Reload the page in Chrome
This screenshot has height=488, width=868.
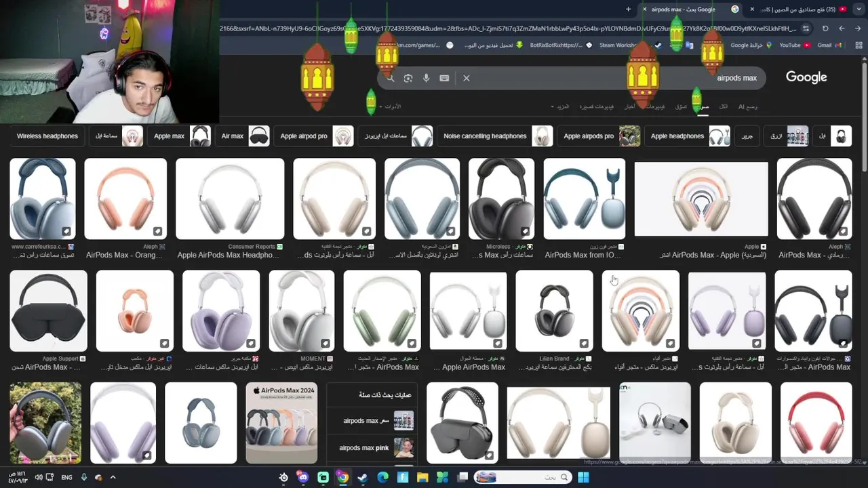coord(825,28)
